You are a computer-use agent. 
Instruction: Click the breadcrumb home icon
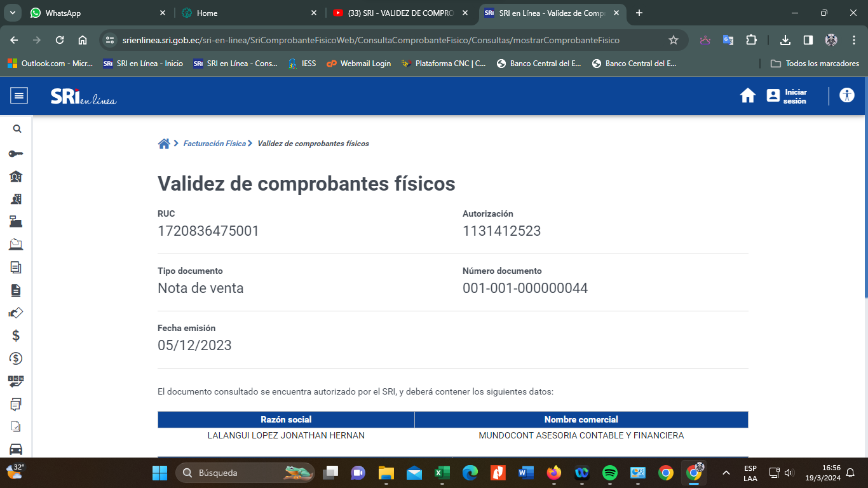(164, 144)
